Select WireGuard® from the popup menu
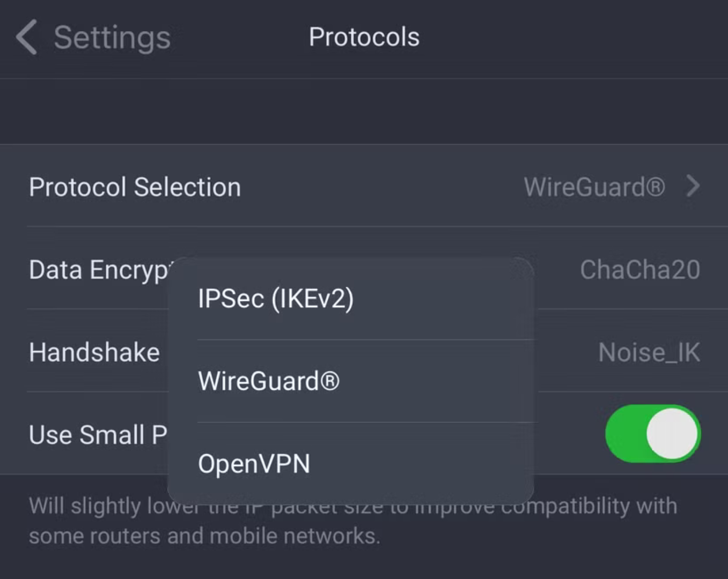 tap(268, 381)
